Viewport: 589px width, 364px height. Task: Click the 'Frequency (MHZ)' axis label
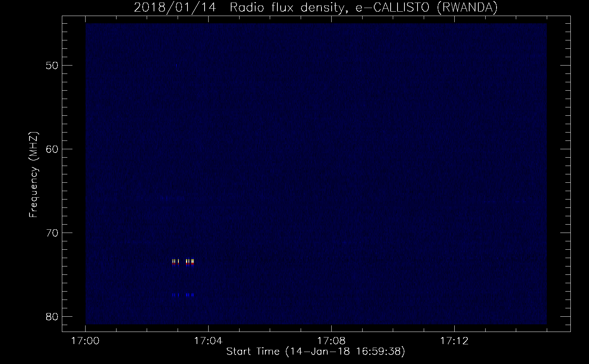pyautogui.click(x=33, y=175)
